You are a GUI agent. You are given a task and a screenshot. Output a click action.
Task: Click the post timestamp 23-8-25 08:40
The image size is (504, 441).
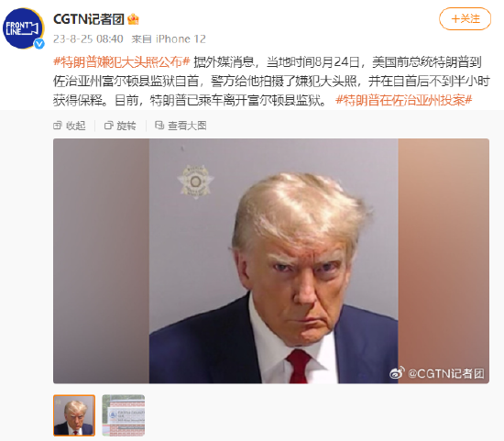(88, 39)
